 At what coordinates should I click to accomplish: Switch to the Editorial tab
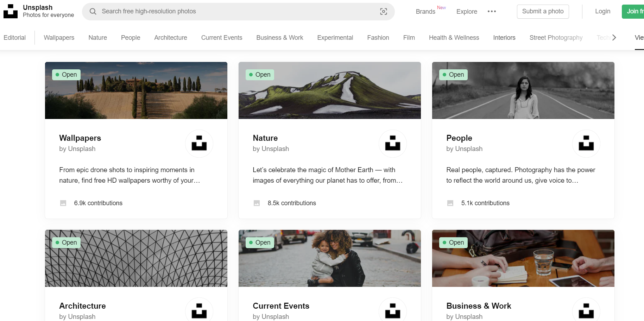[x=15, y=38]
